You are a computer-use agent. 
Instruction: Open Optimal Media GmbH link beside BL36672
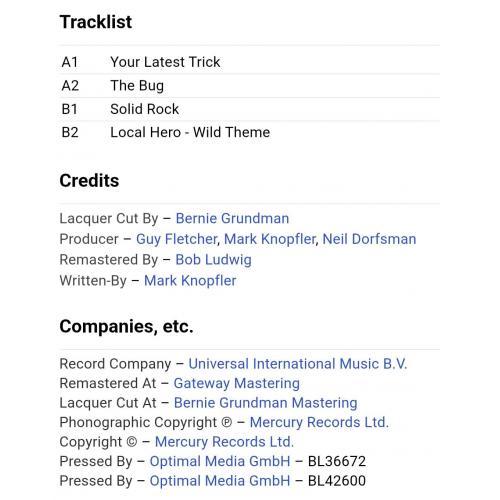(220, 461)
